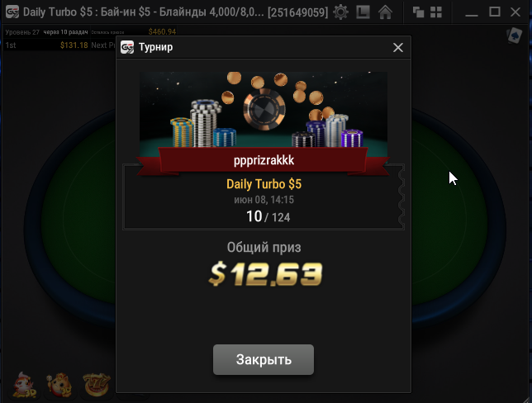Click the tile windows grid icon
Viewport: 532px width, 403px height.
(436, 12)
